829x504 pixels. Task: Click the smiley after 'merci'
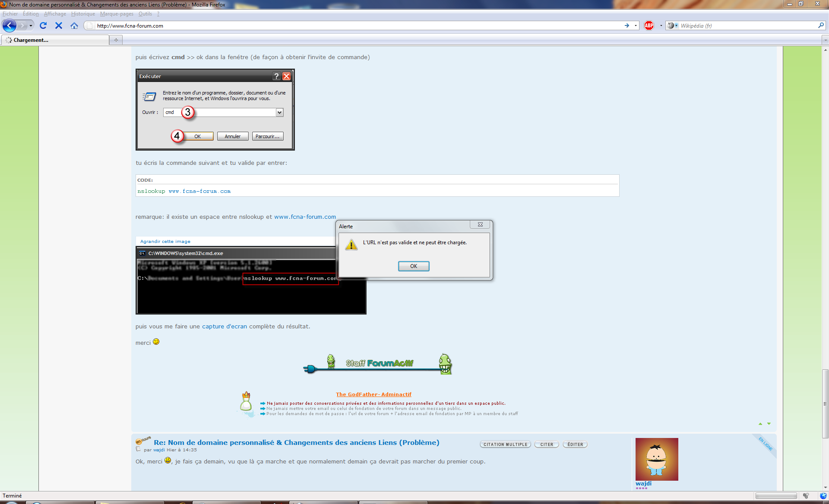156,342
